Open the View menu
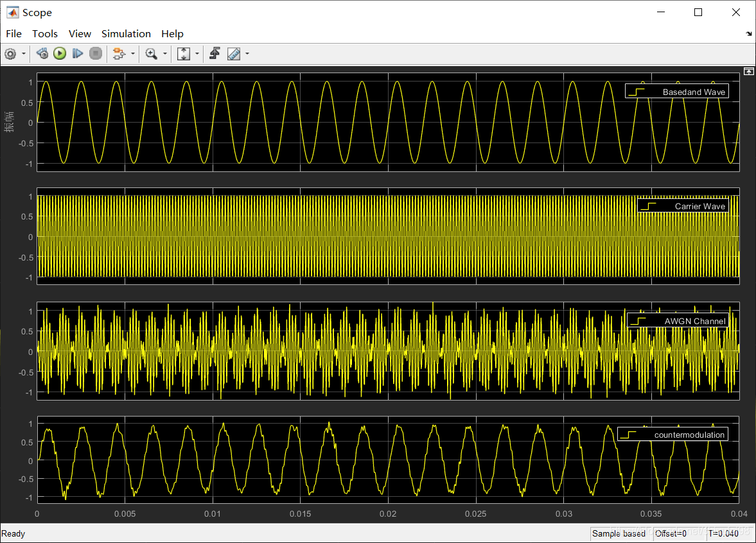 [80, 34]
